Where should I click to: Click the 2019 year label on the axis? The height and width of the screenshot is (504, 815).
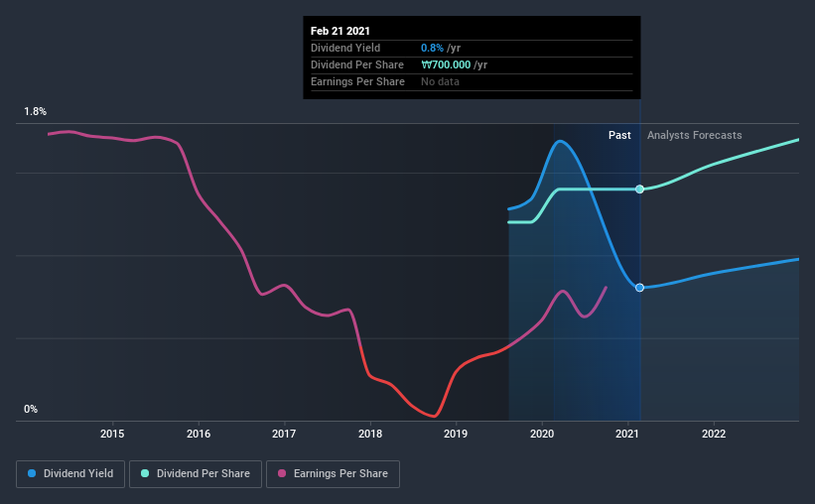[x=456, y=434]
